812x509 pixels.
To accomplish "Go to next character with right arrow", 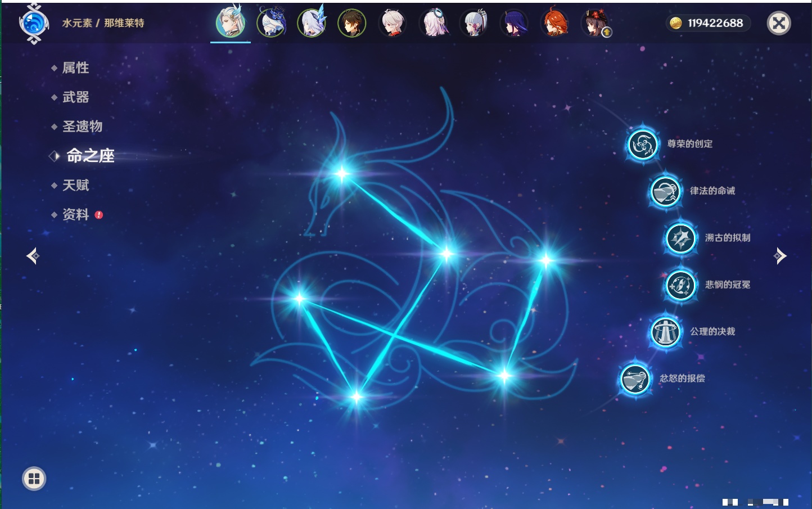I will tap(780, 256).
